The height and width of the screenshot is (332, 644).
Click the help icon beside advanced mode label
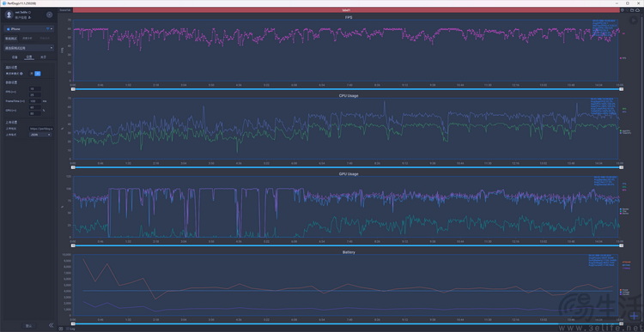click(x=21, y=74)
